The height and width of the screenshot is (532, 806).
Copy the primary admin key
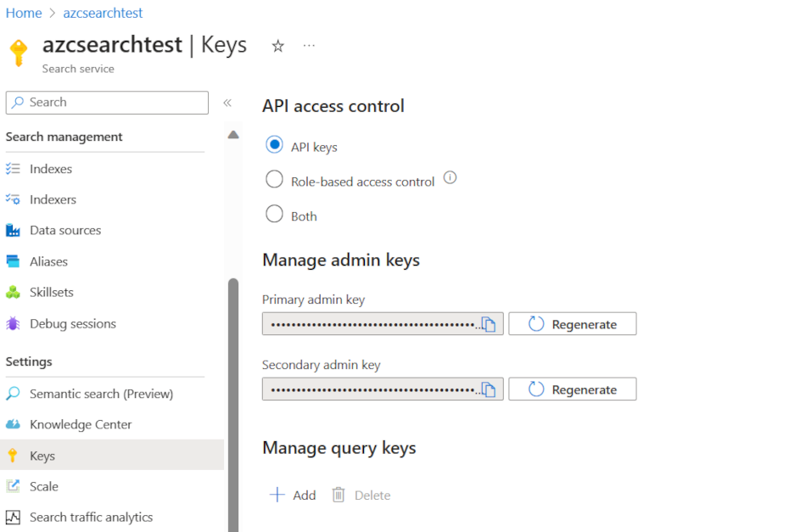(489, 324)
